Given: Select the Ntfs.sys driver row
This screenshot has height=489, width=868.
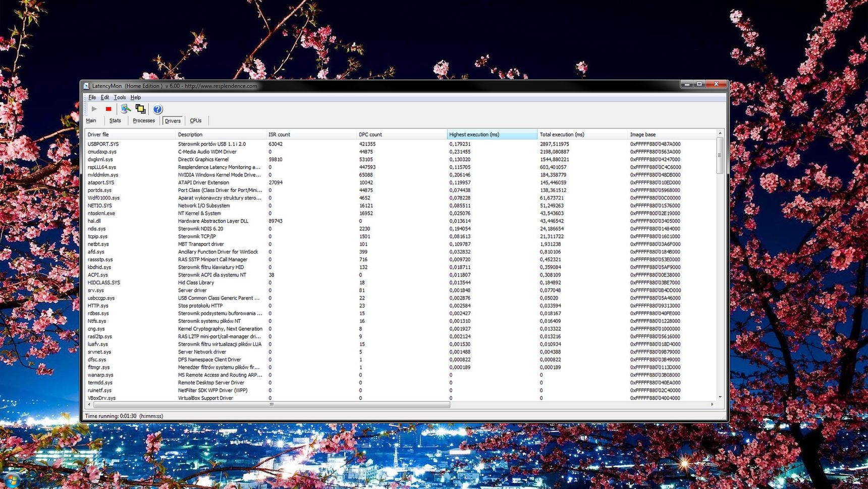Looking at the screenshot, I should pos(401,321).
